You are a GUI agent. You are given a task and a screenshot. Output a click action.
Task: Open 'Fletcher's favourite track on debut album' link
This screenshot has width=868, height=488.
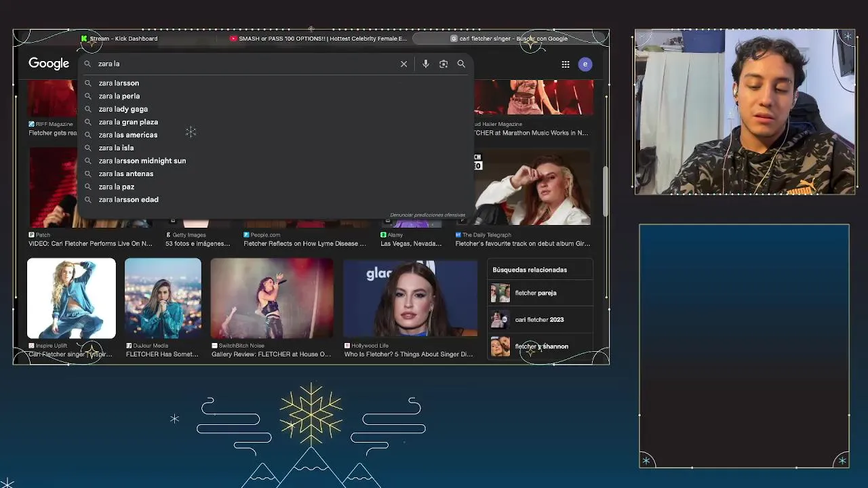(x=523, y=244)
